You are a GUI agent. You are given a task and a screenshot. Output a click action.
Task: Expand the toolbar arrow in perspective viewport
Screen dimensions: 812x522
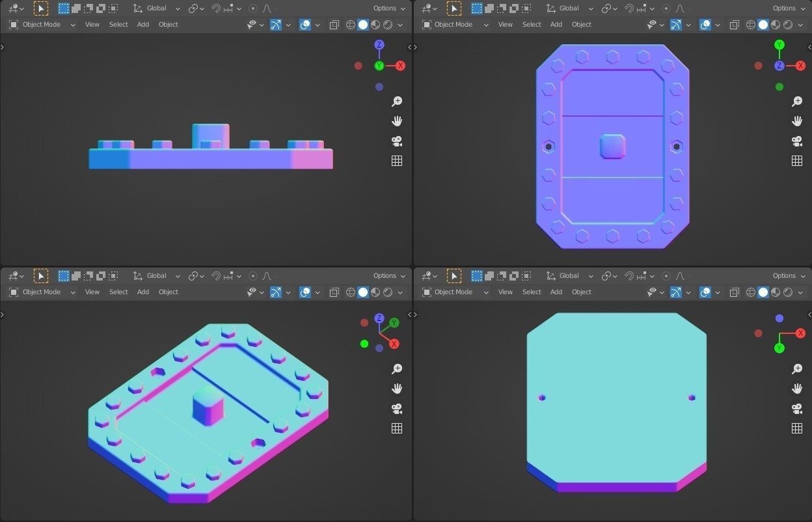[3, 314]
